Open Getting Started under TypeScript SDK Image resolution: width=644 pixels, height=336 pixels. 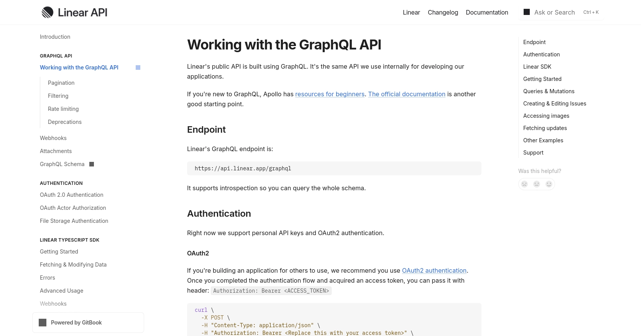point(59,252)
